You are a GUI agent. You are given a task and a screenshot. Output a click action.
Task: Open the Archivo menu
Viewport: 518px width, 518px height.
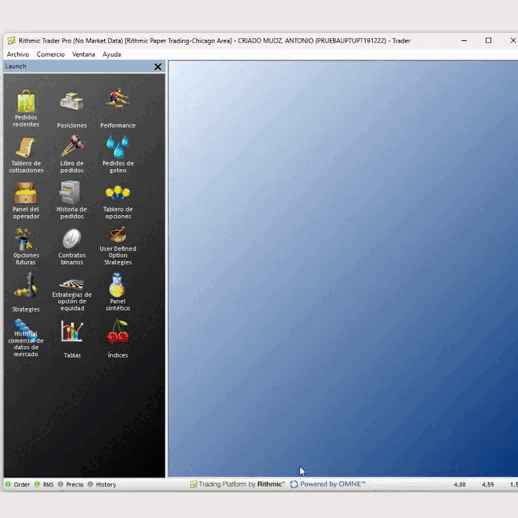tap(18, 54)
